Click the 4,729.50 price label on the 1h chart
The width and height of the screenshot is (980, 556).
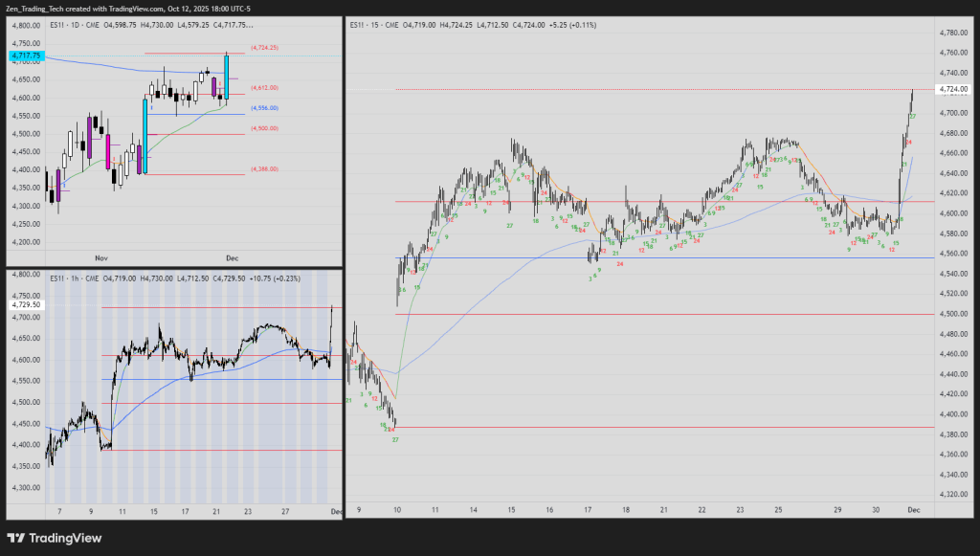pos(25,305)
